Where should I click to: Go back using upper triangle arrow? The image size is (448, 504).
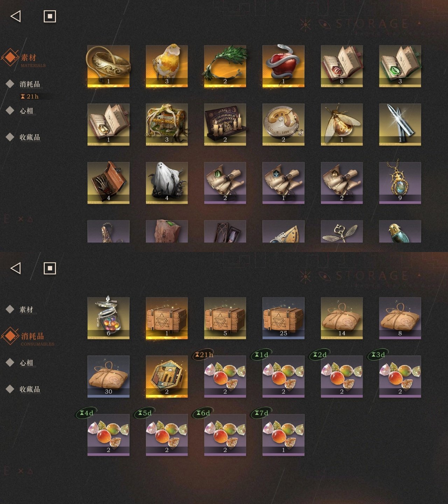(x=16, y=16)
